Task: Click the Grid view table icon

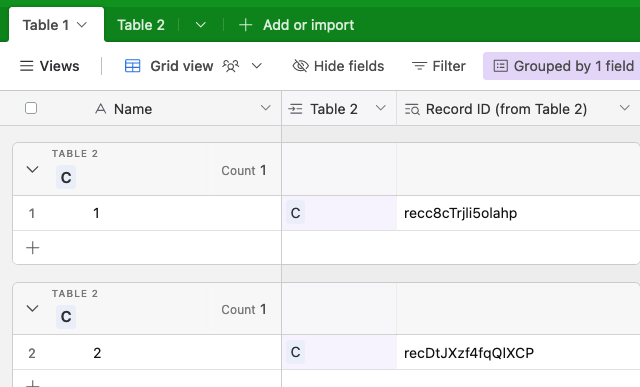Action: (x=132, y=66)
